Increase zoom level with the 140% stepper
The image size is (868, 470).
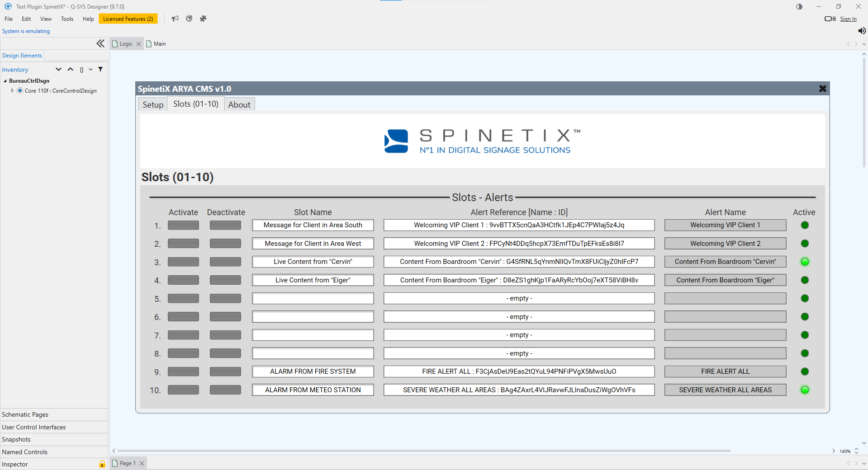point(856,449)
